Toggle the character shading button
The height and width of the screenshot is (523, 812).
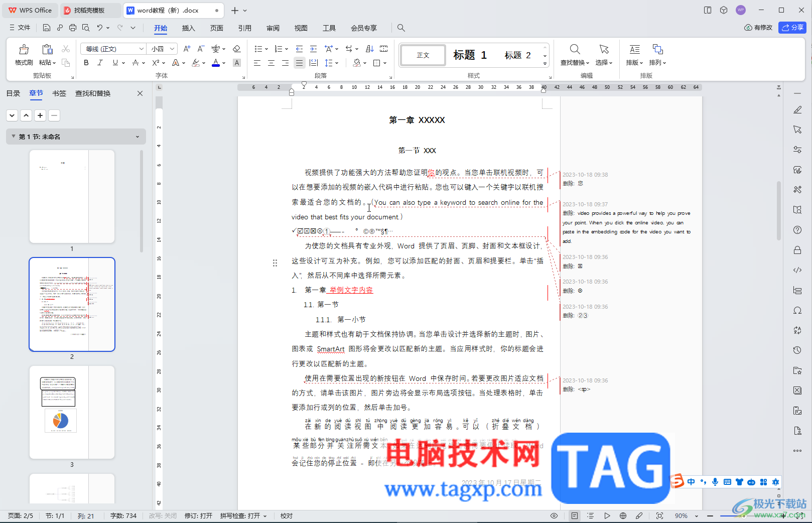(237, 63)
